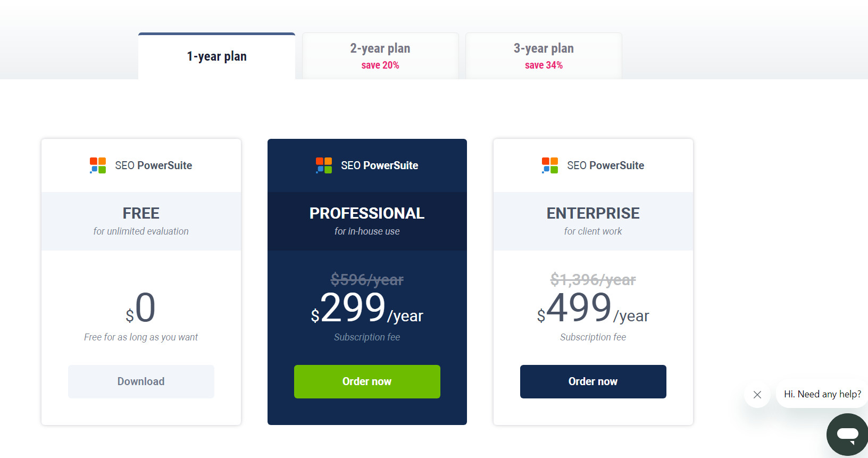Click Order now on the Enterprise plan
This screenshot has width=868, height=458.
click(x=592, y=381)
